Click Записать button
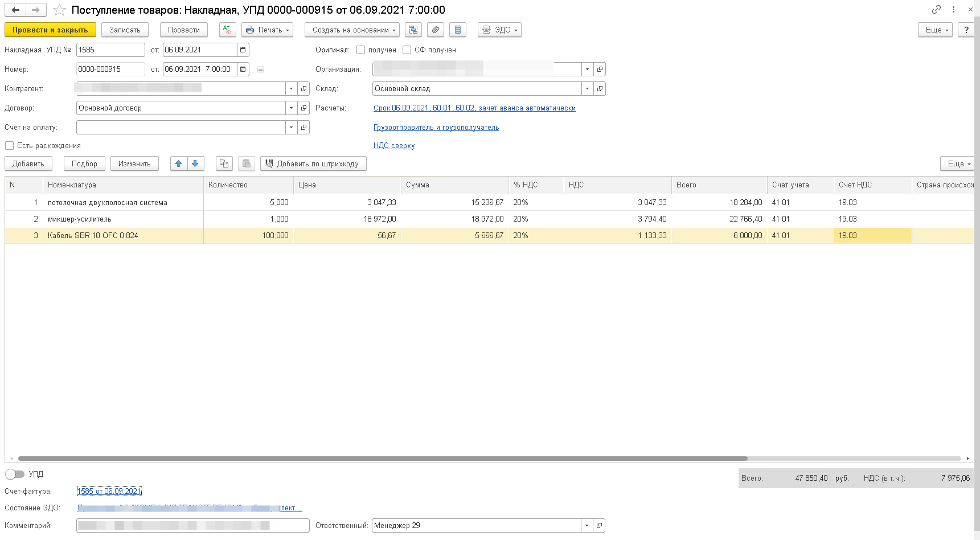The width and height of the screenshot is (980, 540). click(x=125, y=30)
